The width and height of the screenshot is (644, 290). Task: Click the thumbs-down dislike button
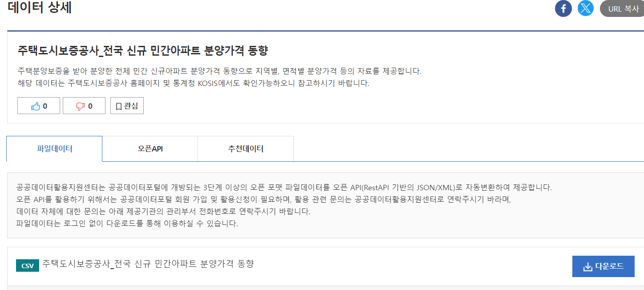(84, 106)
